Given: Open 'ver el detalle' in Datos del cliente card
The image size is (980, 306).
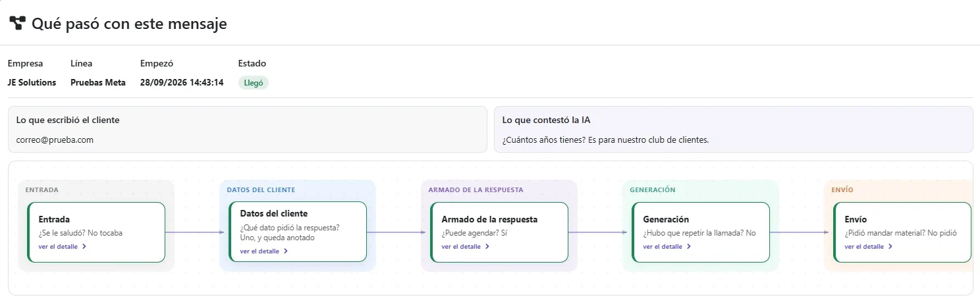Looking at the screenshot, I should click(x=264, y=251).
